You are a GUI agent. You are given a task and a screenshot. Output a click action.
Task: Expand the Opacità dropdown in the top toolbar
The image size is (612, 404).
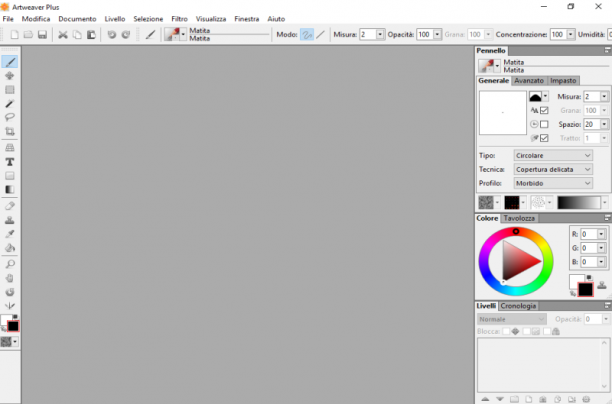click(x=437, y=34)
